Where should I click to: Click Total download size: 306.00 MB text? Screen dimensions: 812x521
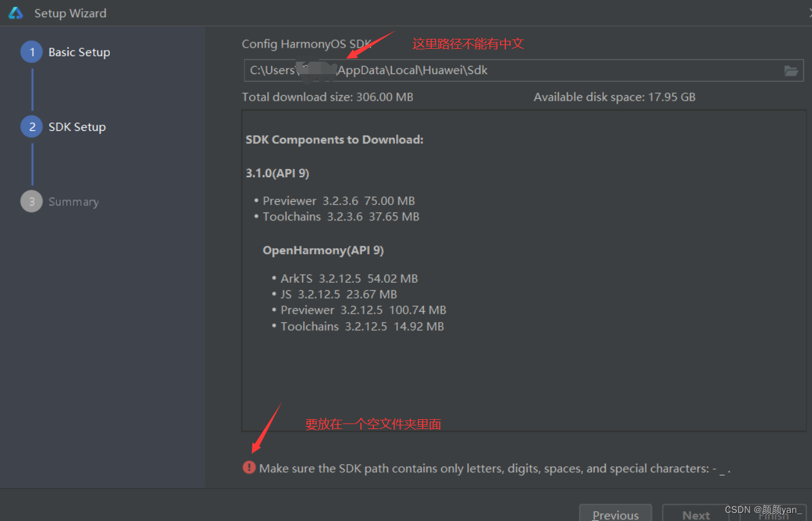(x=328, y=97)
